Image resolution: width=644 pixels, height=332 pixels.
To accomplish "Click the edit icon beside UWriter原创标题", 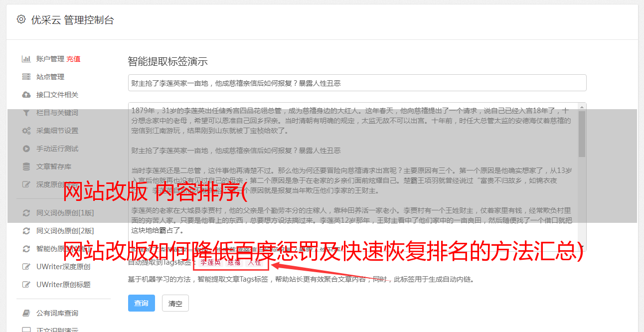I will click(26, 285).
